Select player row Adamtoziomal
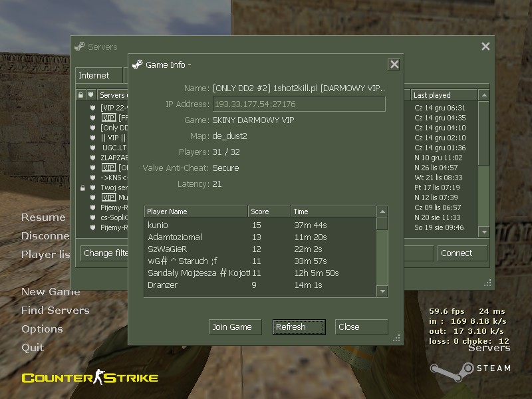The image size is (532, 399). pos(260,237)
